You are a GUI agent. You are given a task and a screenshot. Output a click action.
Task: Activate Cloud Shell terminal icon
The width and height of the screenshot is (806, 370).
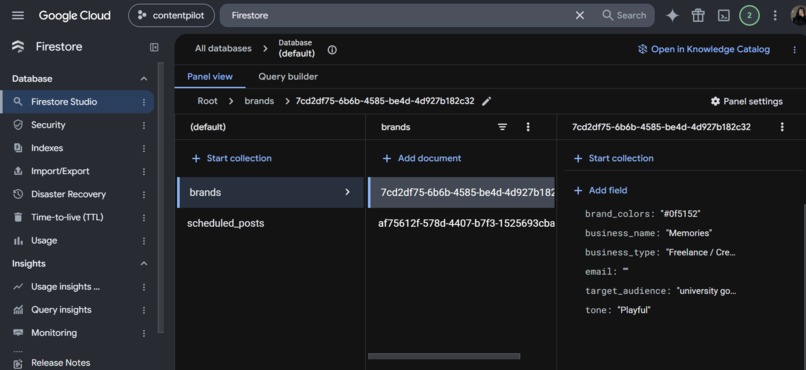click(724, 15)
